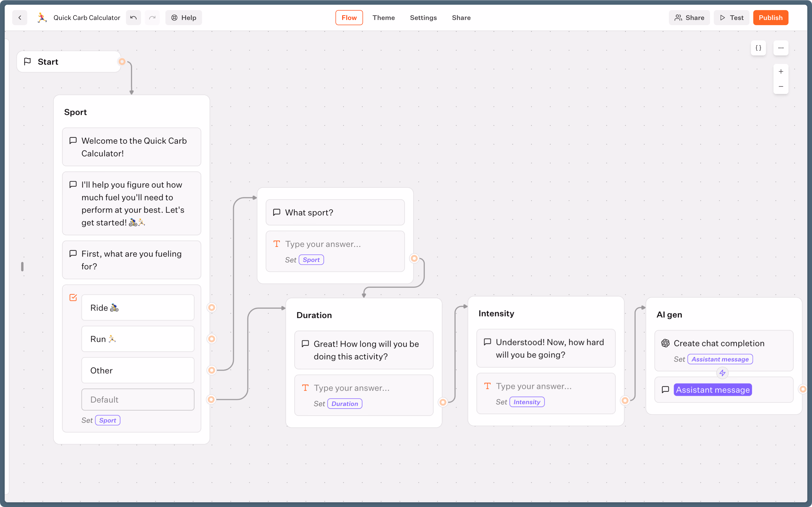812x507 pixels.
Task: Click the undo arrow icon
Action: pyautogui.click(x=133, y=18)
